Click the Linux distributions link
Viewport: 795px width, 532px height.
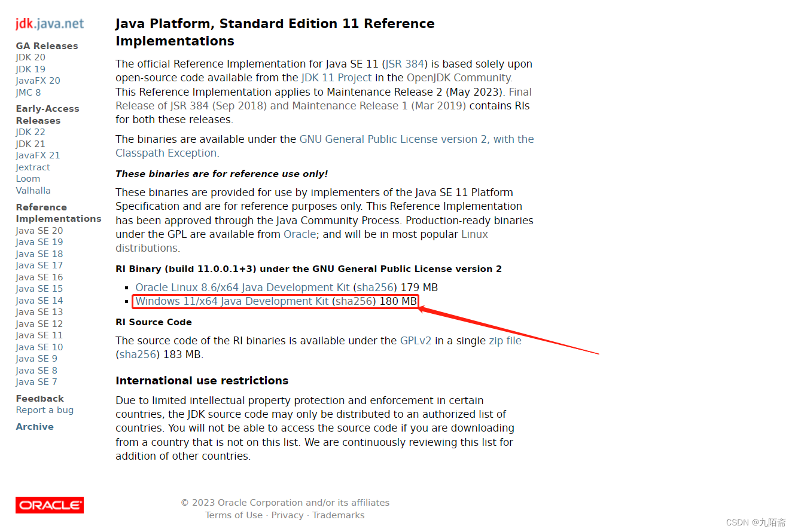point(301,241)
